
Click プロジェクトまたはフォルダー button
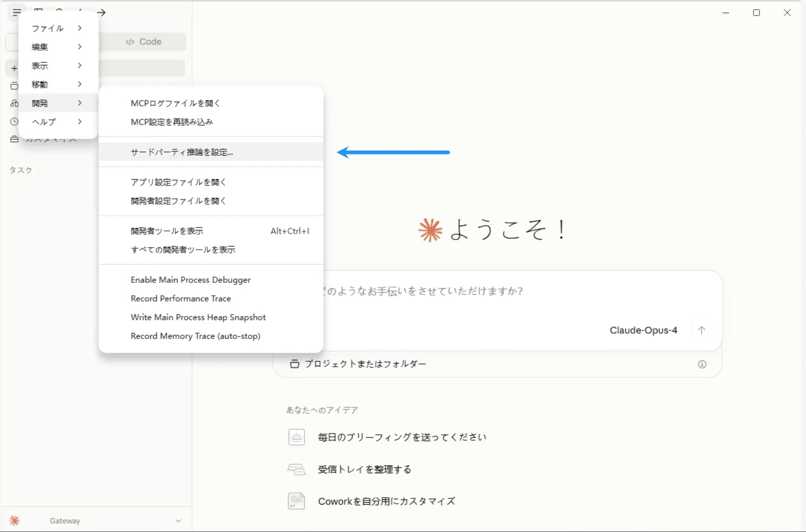click(x=358, y=364)
